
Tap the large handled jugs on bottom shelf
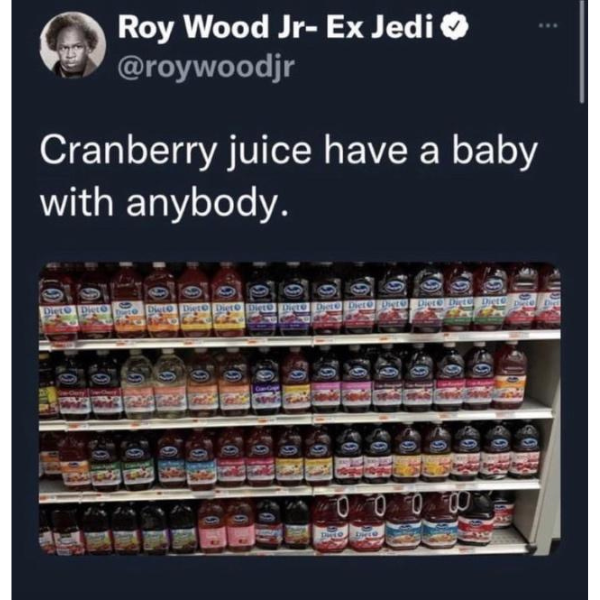391,523
